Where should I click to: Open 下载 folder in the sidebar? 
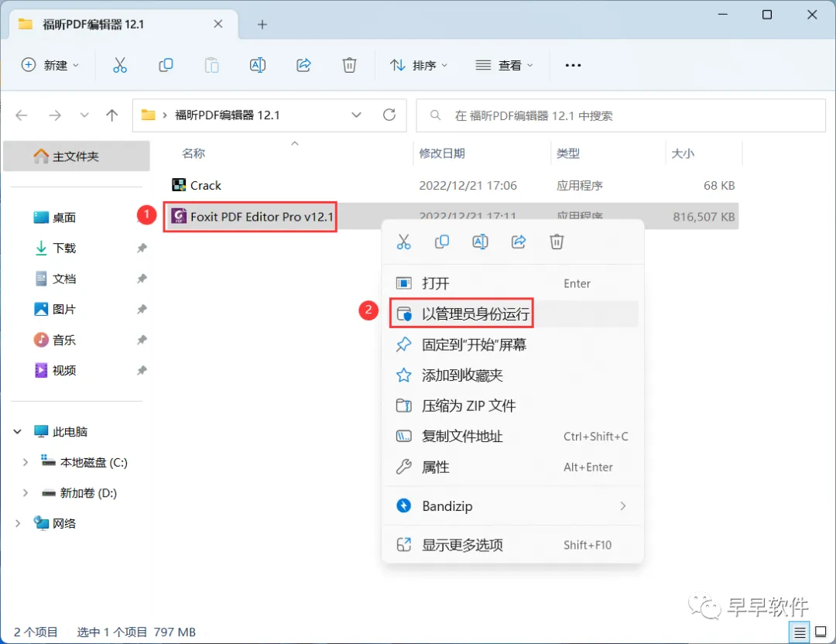coord(64,248)
